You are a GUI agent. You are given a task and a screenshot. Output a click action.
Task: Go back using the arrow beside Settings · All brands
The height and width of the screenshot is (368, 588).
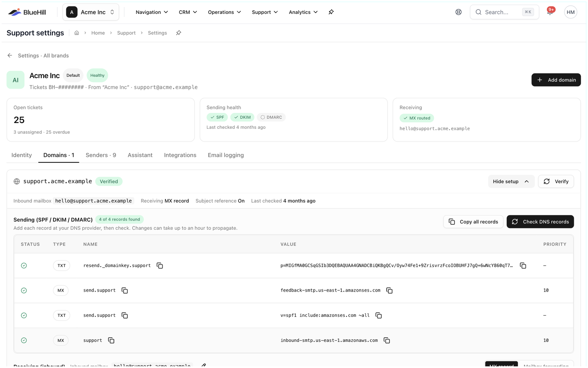pos(10,56)
